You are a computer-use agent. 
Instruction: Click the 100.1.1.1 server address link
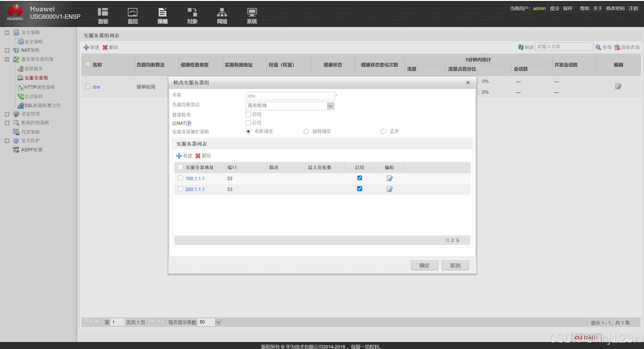pos(195,178)
